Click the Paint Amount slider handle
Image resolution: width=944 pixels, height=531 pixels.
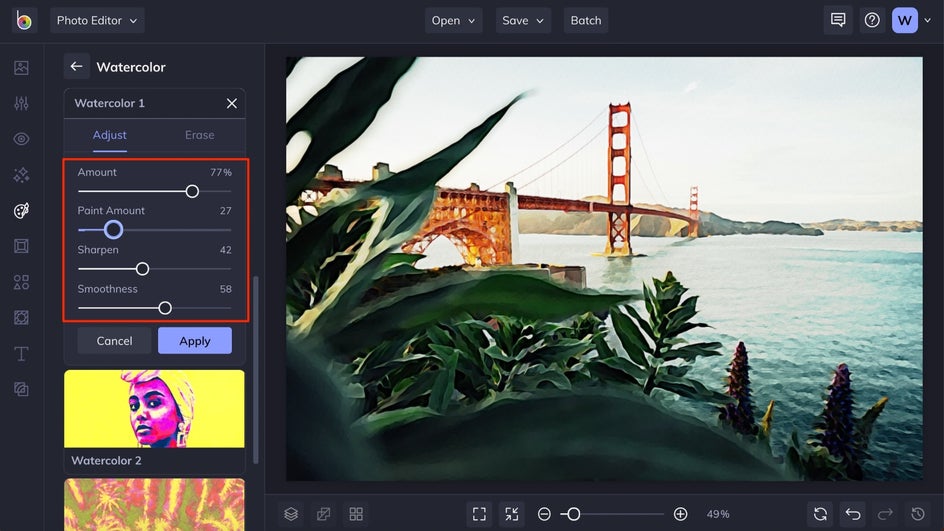point(113,229)
